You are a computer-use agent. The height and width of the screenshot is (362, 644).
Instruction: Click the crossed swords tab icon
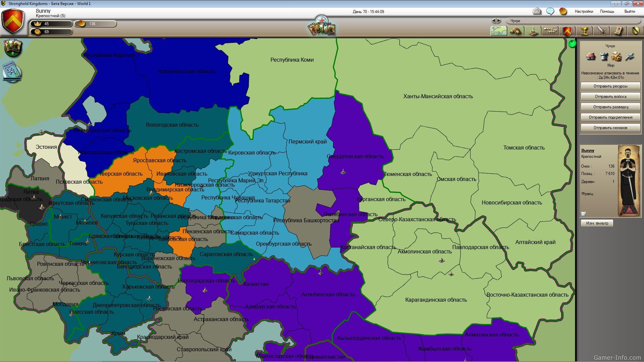tap(601, 31)
